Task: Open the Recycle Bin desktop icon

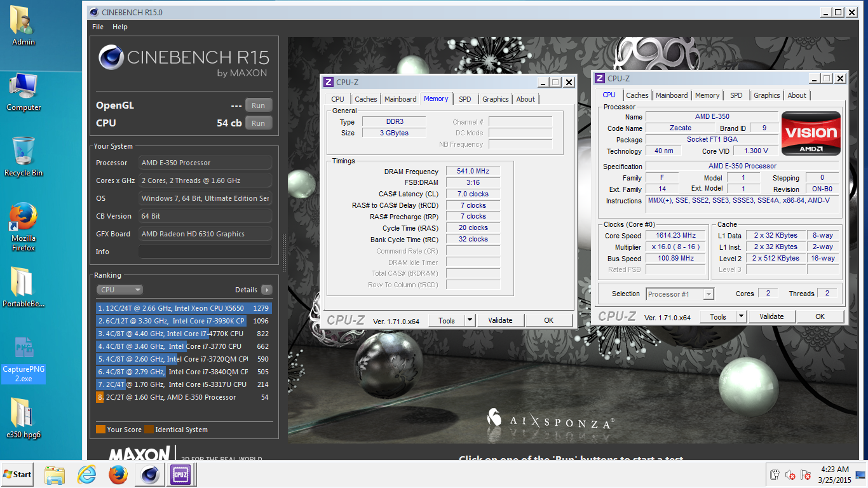Action: tap(24, 157)
